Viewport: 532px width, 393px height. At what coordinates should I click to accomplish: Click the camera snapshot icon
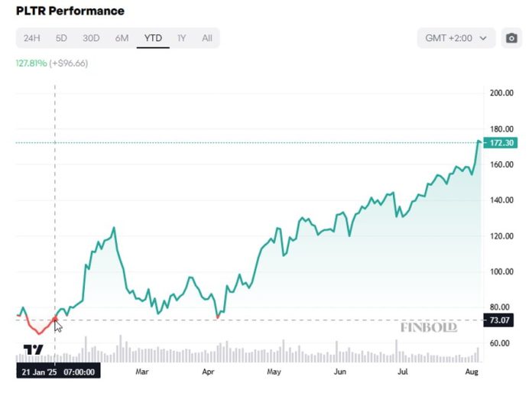[x=511, y=38]
